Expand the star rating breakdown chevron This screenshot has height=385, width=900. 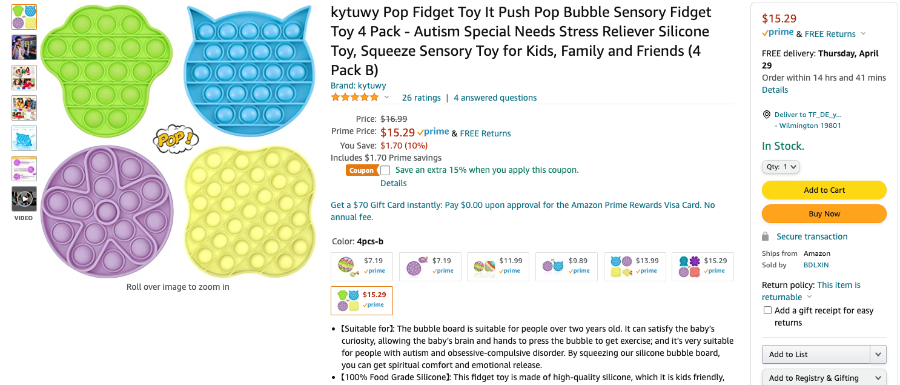coord(386,98)
